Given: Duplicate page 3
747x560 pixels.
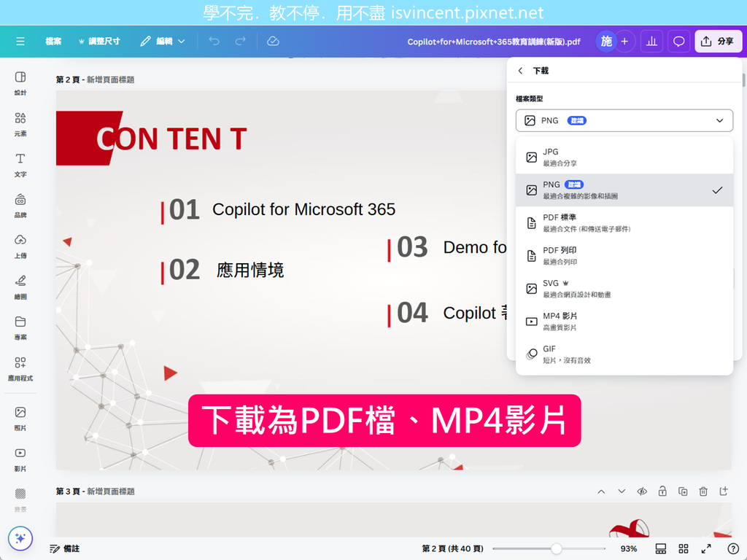Looking at the screenshot, I should pos(683,491).
